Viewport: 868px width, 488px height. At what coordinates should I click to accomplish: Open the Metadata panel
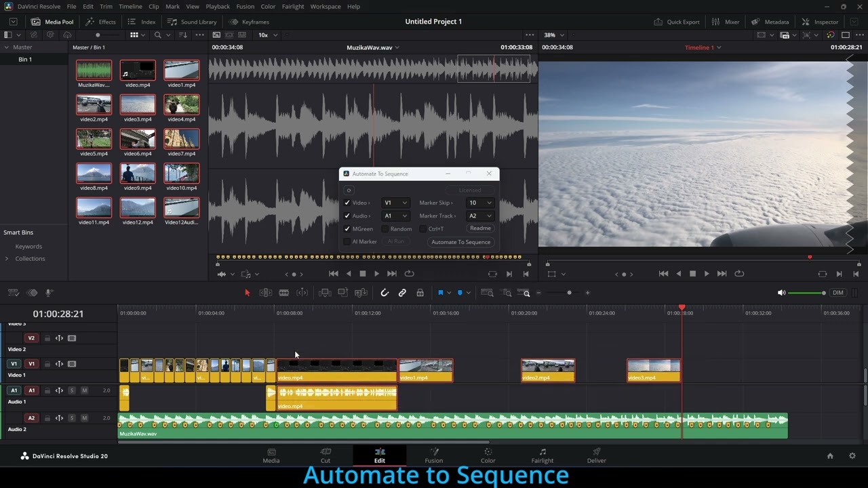(x=770, y=22)
